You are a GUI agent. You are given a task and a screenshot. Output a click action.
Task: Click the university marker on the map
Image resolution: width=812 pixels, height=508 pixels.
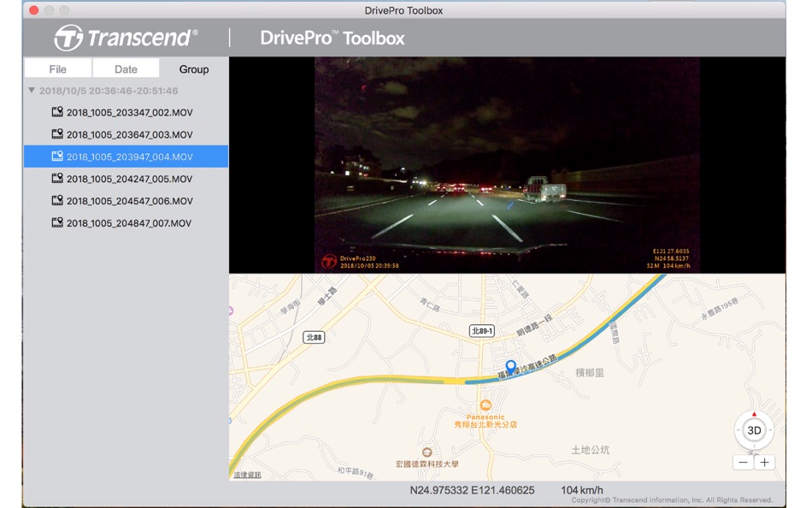tap(427, 452)
